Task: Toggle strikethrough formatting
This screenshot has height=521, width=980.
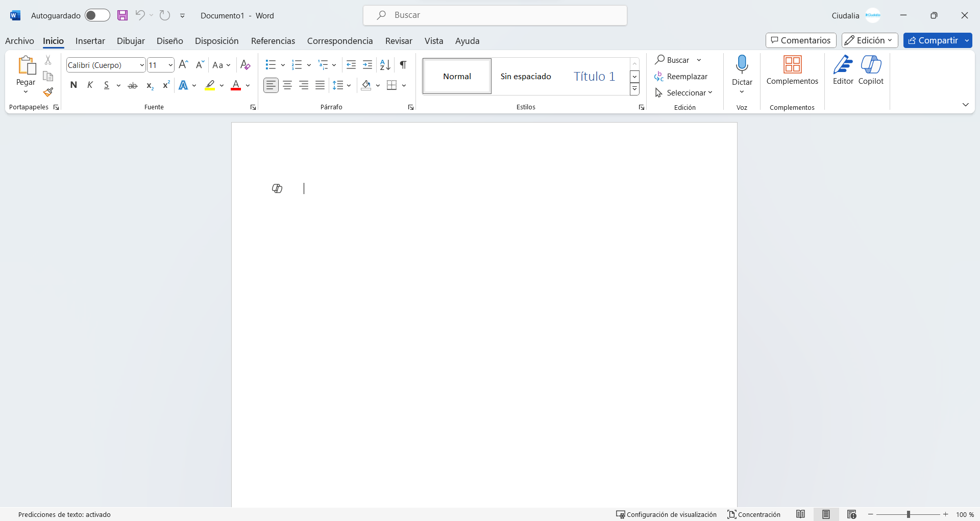Action: pos(132,85)
